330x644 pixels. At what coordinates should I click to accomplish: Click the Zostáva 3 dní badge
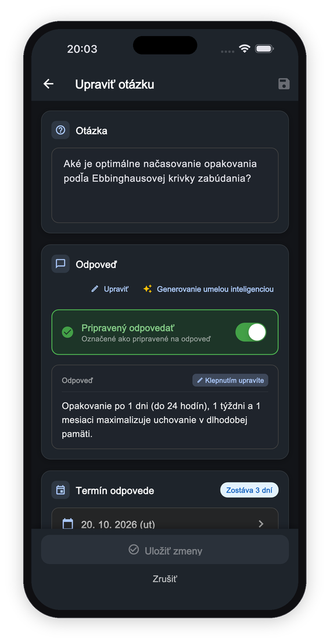[x=249, y=490]
